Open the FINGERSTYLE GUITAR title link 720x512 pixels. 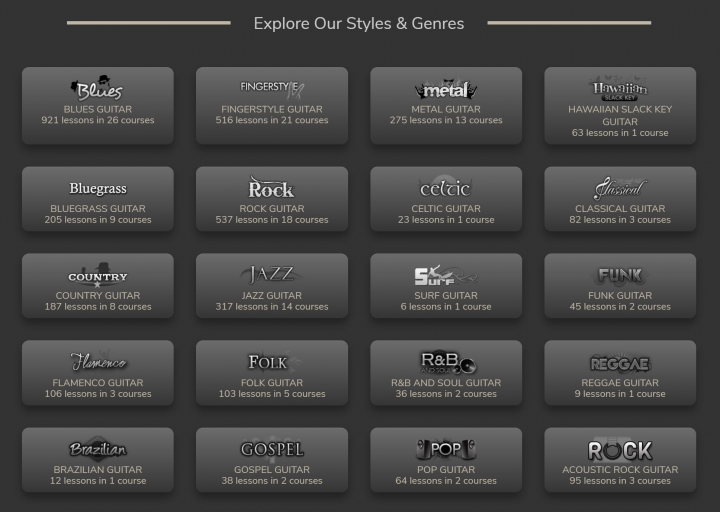tap(272, 109)
